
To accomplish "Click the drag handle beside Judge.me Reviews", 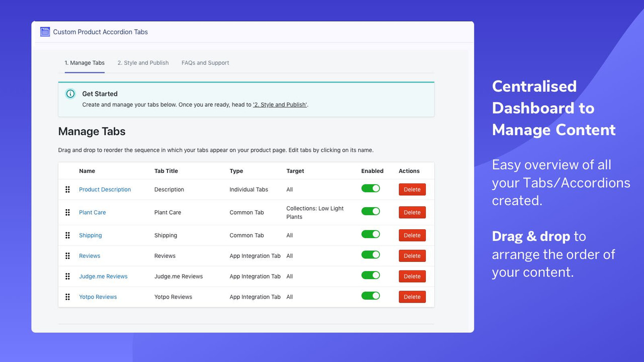I will 67,276.
